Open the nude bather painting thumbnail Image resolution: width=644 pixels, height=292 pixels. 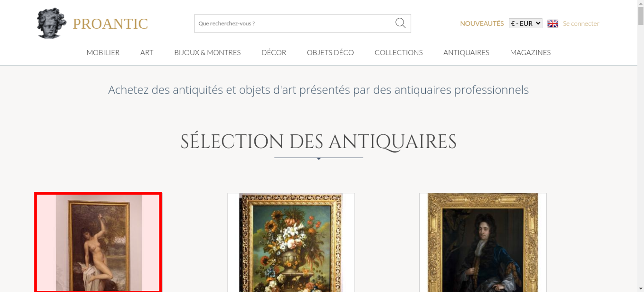pyautogui.click(x=98, y=242)
